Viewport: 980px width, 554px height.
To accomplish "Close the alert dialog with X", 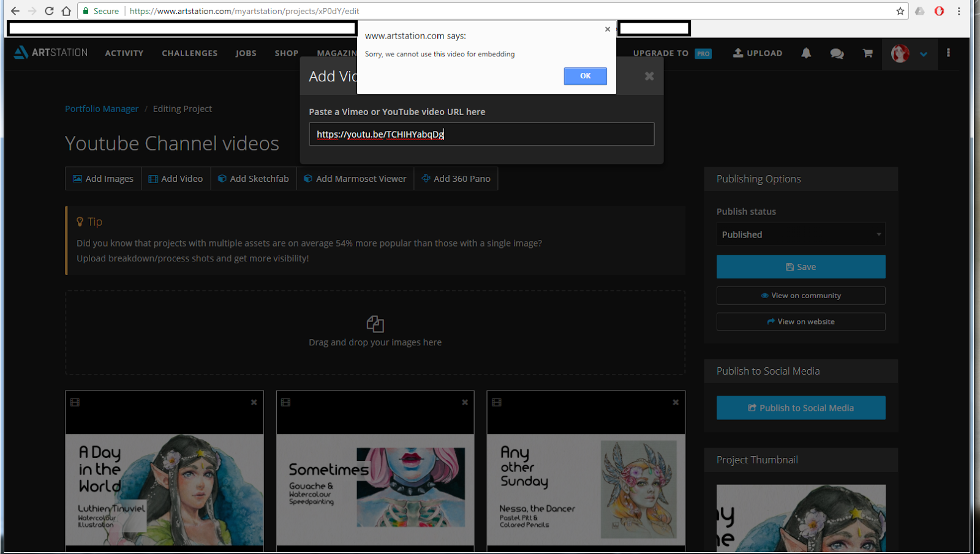I will [608, 29].
